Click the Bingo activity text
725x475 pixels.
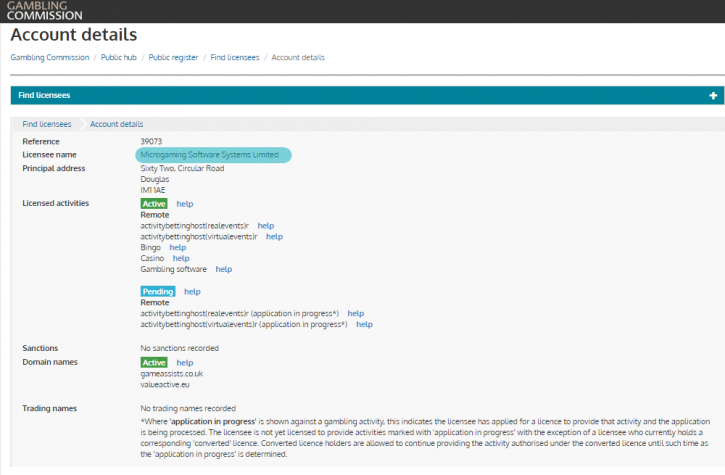click(x=151, y=247)
